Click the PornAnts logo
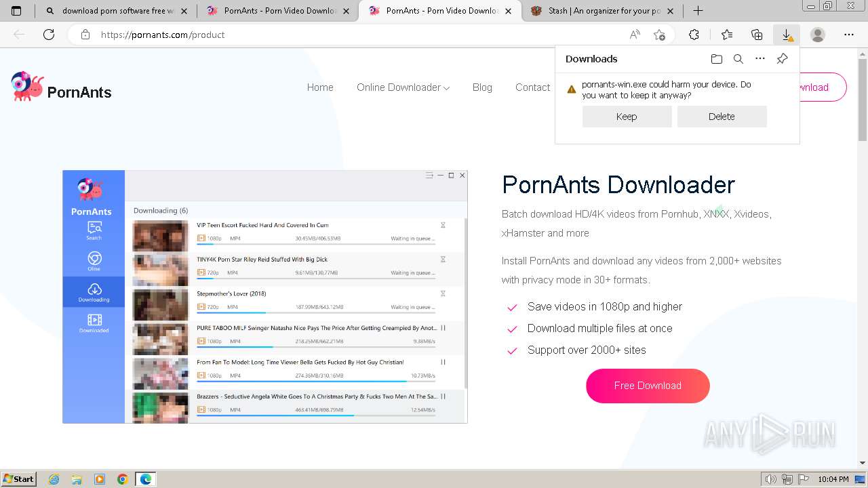868x488 pixels. tap(61, 87)
